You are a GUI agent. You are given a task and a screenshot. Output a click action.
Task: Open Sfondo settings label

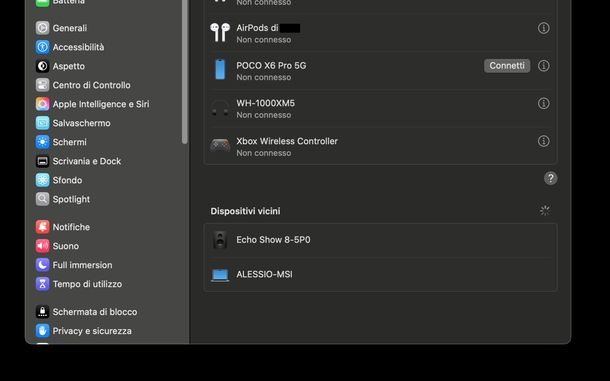coord(67,180)
